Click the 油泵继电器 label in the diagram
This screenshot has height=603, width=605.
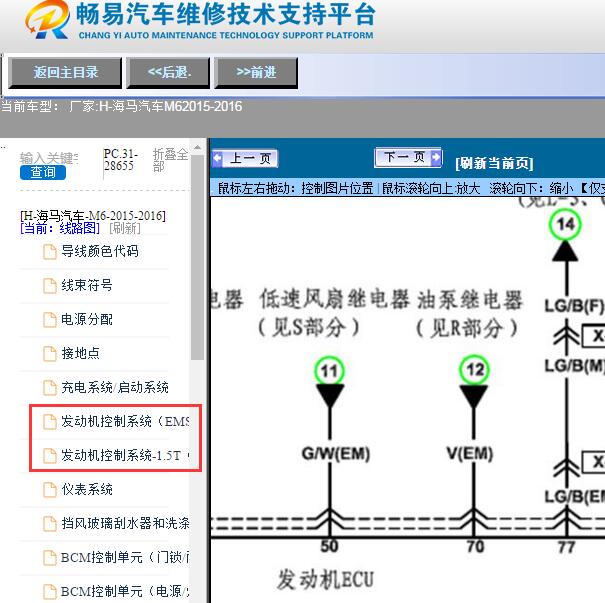pos(470,300)
